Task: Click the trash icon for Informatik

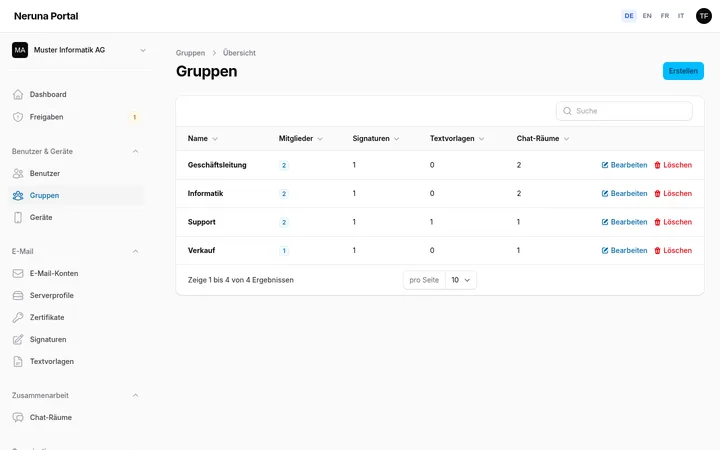Action: pyautogui.click(x=657, y=194)
